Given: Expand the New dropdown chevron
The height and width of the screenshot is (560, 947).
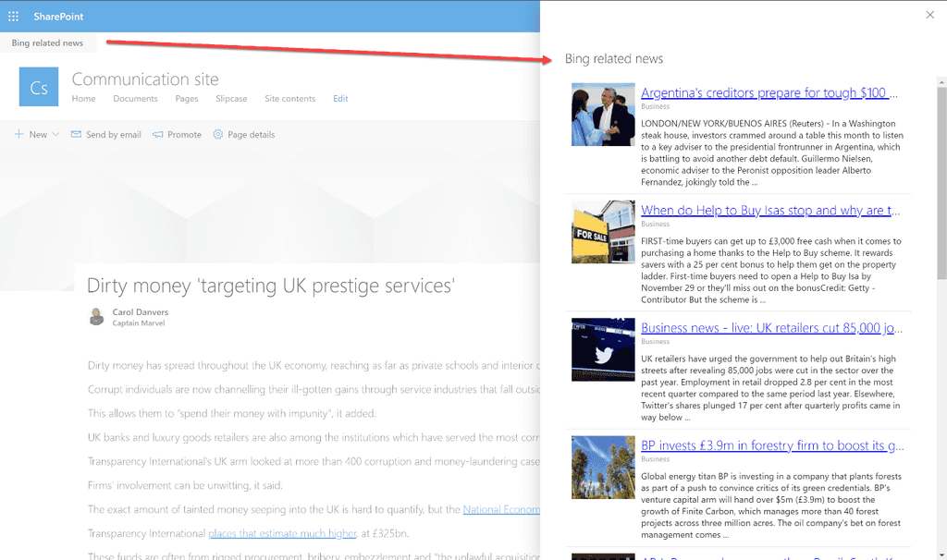Looking at the screenshot, I should tap(55, 135).
